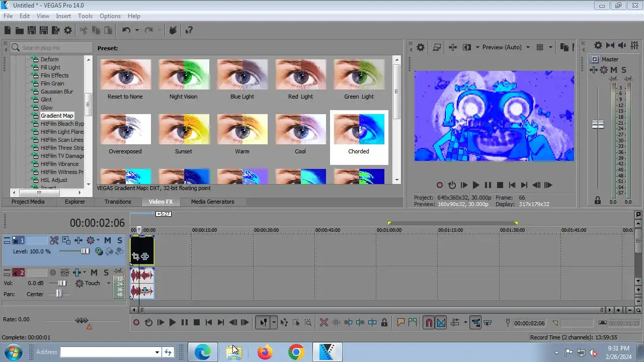The height and width of the screenshot is (362, 644).
Task: Open the Insert menu
Action: 63,16
